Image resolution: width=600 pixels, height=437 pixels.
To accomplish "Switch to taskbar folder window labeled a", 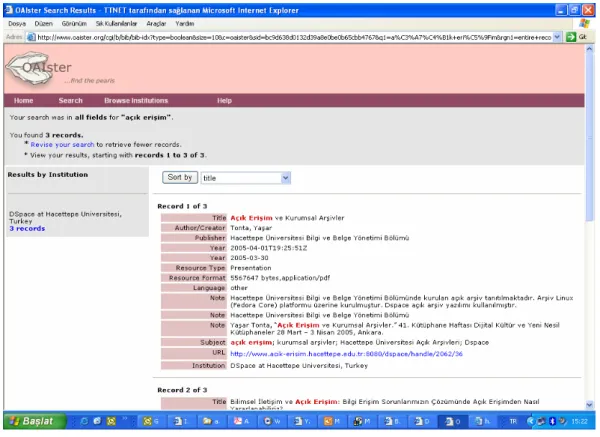I will pos(211,421).
